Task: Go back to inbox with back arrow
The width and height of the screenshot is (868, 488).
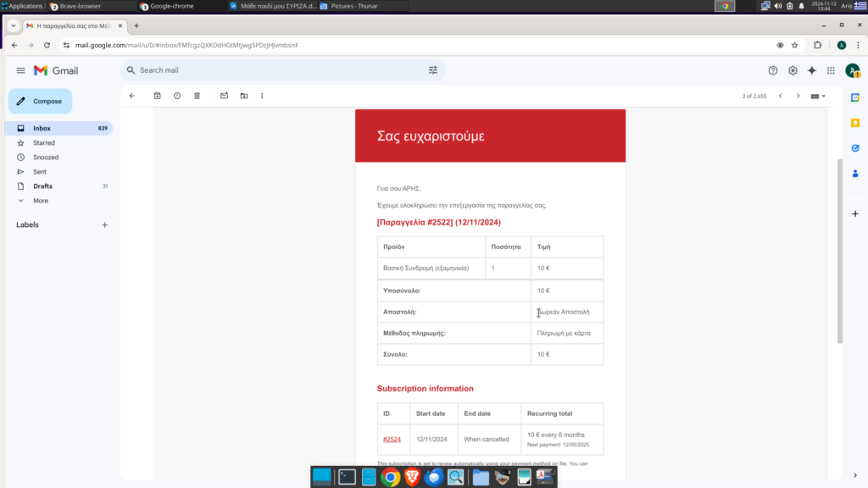Action: point(132,96)
